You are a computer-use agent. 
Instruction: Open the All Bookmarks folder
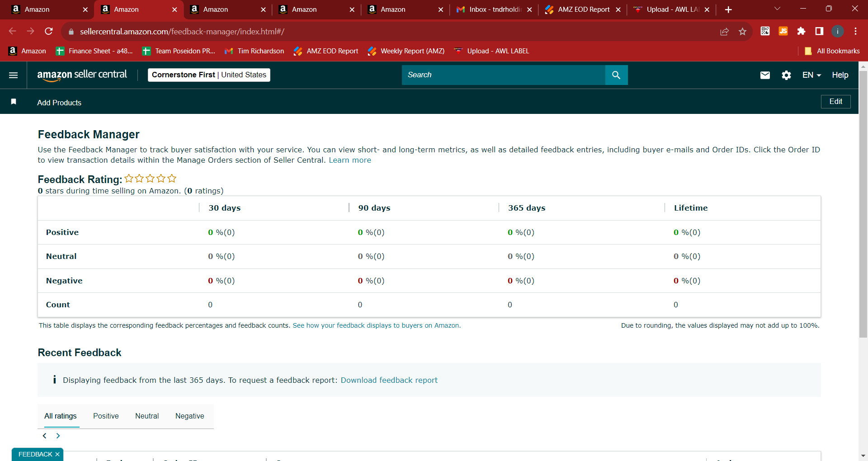[832, 51]
